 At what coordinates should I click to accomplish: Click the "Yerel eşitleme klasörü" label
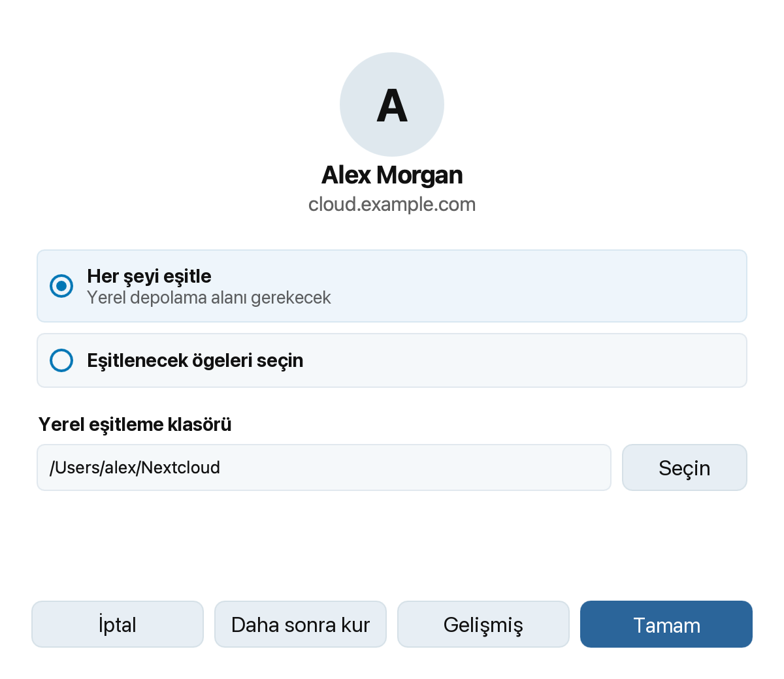pyautogui.click(x=135, y=424)
